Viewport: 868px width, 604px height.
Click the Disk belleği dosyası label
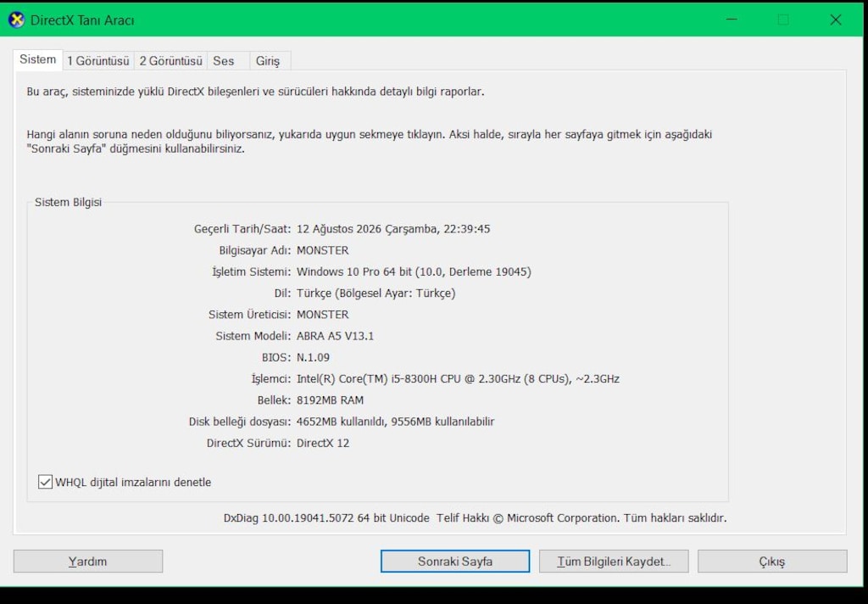tap(240, 422)
